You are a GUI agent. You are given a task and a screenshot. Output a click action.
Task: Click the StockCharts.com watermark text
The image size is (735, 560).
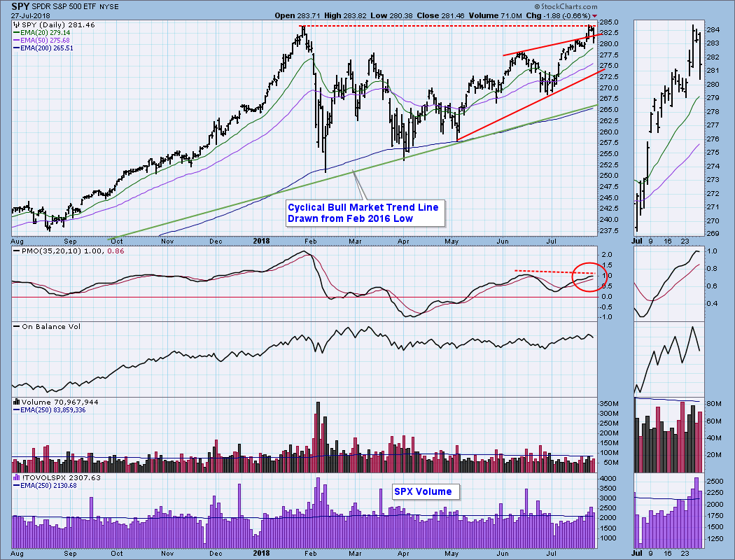(566, 6)
